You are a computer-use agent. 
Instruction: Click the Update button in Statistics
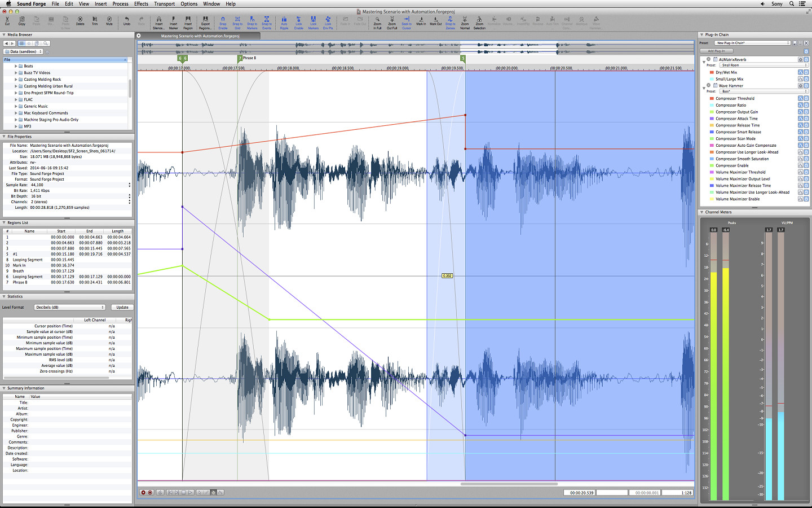click(122, 308)
